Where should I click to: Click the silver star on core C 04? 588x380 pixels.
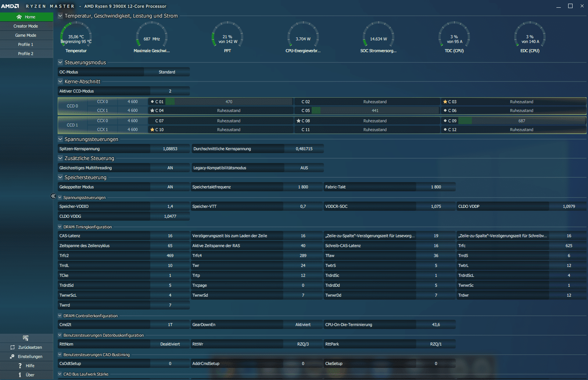[x=152, y=111]
